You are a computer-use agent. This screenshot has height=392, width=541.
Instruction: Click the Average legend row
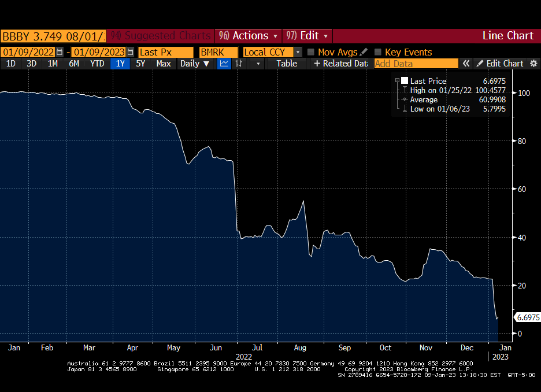point(454,99)
